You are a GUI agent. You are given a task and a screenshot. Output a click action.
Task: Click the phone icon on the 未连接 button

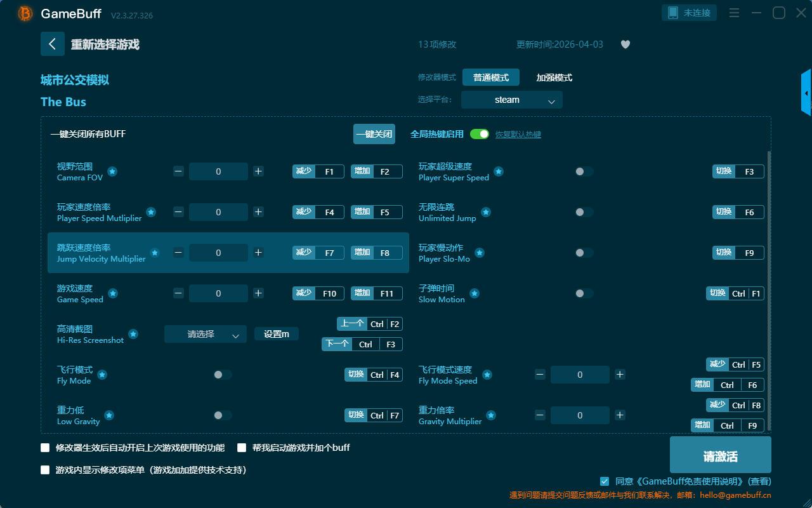click(x=673, y=13)
